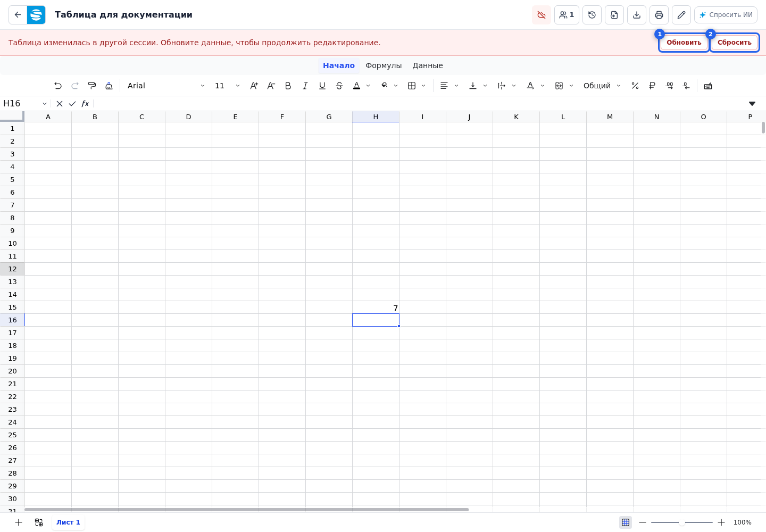The image size is (766, 532).
Task: Toggle italic formatting
Action: (x=305, y=86)
